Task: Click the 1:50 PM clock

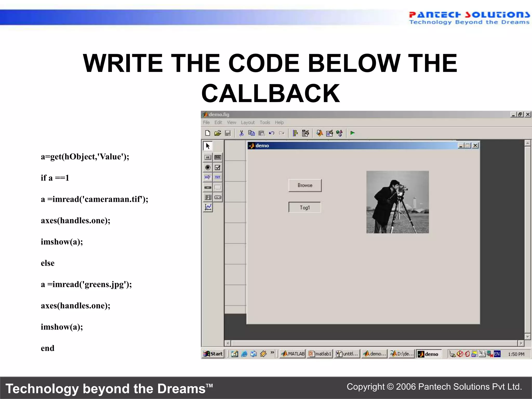Action: pyautogui.click(x=516, y=354)
